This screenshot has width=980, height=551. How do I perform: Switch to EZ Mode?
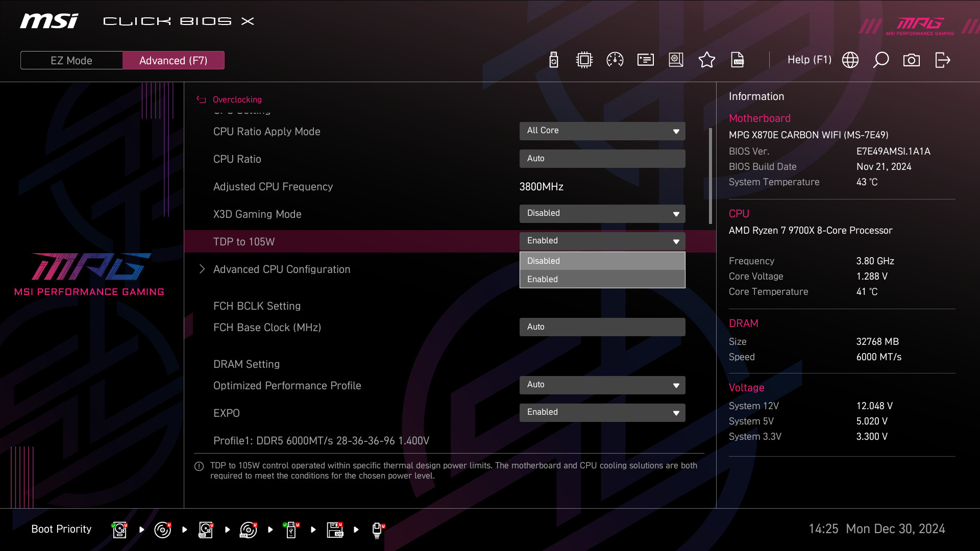tap(71, 60)
